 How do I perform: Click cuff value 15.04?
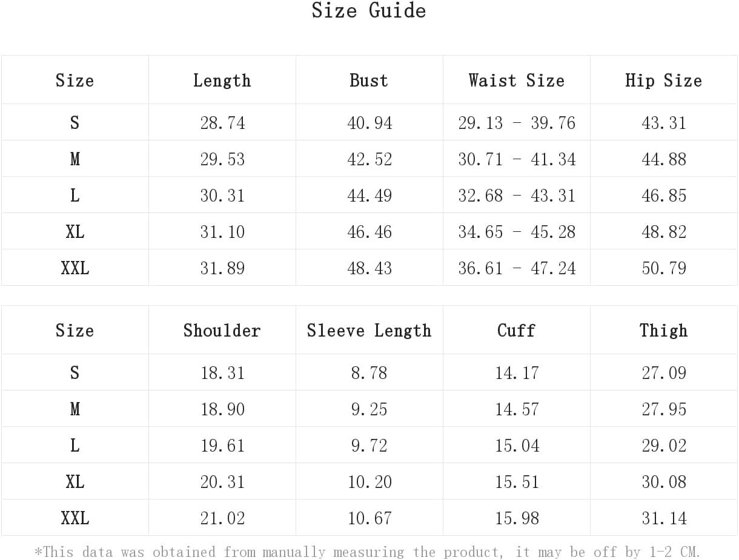pos(517,446)
